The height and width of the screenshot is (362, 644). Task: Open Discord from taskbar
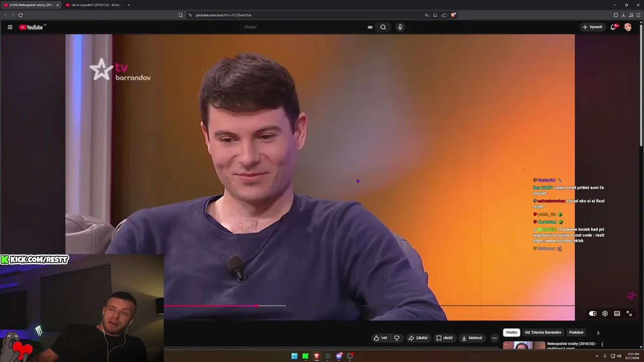339,356
